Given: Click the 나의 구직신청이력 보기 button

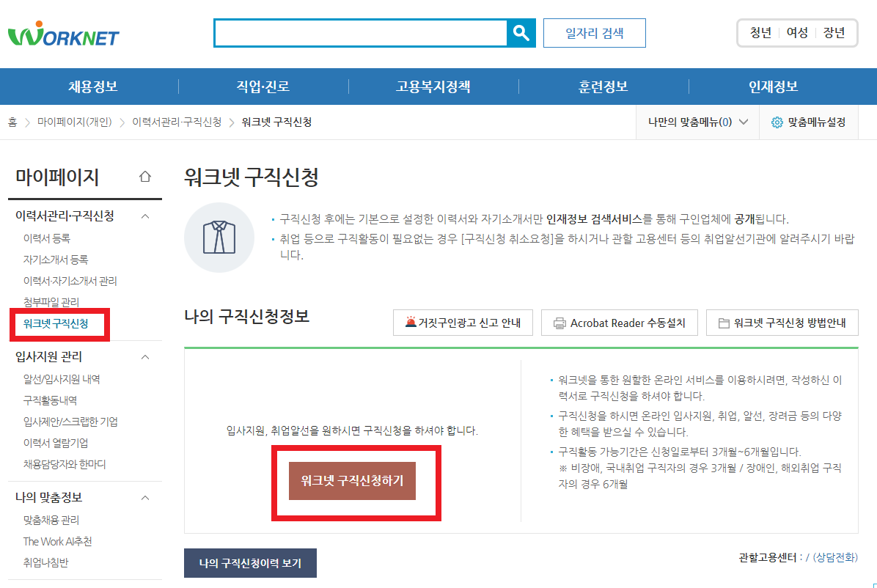Looking at the screenshot, I should coord(250,563).
